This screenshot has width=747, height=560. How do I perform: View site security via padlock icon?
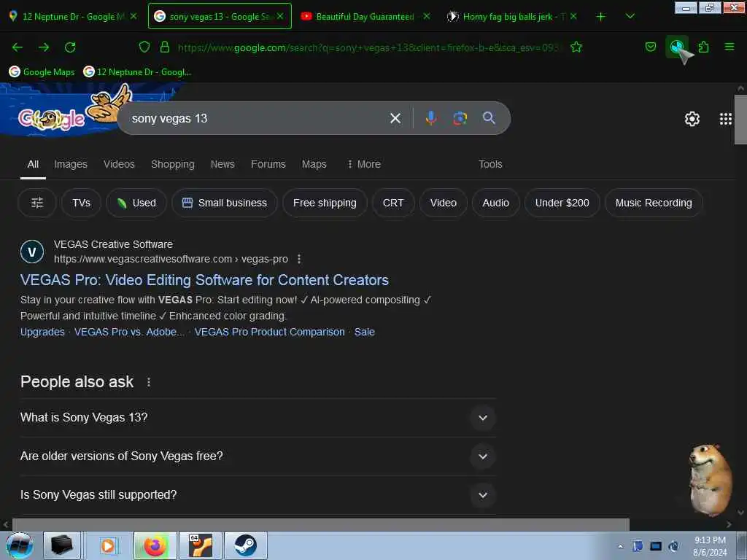165,47
